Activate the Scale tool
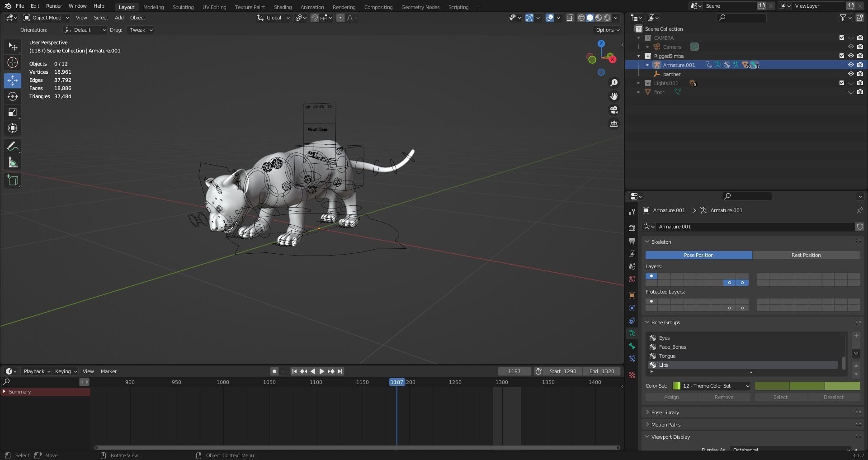This screenshot has height=460, width=868. (13, 112)
